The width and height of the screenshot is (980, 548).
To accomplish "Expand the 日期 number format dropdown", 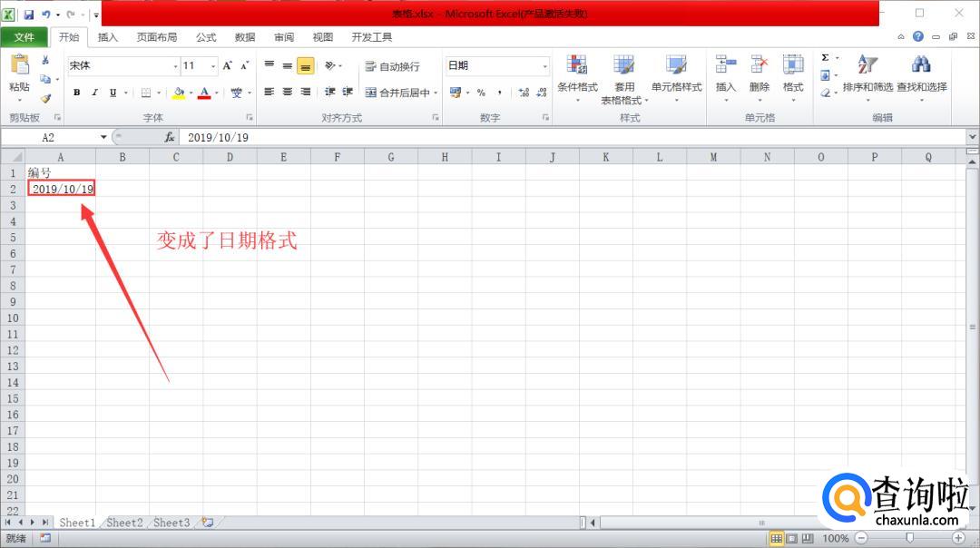I will tap(545, 66).
